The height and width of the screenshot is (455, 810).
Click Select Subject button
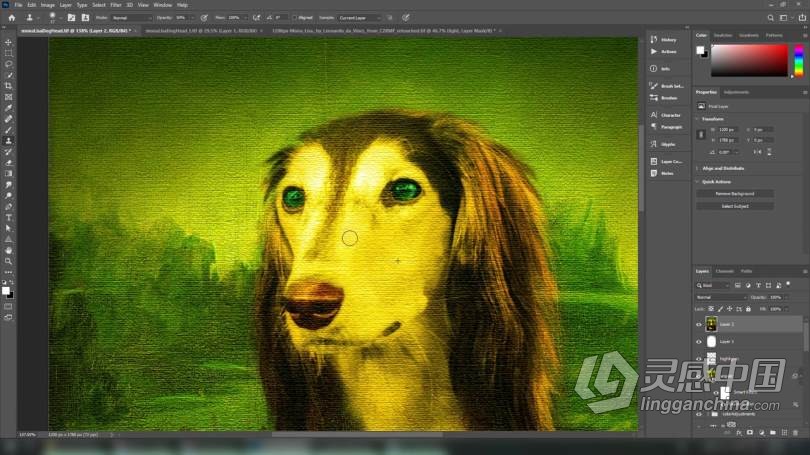point(735,206)
